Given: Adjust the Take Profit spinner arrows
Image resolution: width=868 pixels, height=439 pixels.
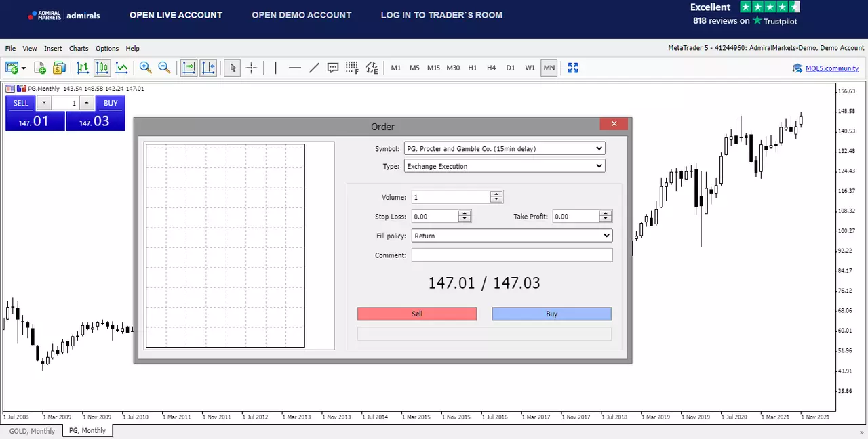Looking at the screenshot, I should (606, 217).
